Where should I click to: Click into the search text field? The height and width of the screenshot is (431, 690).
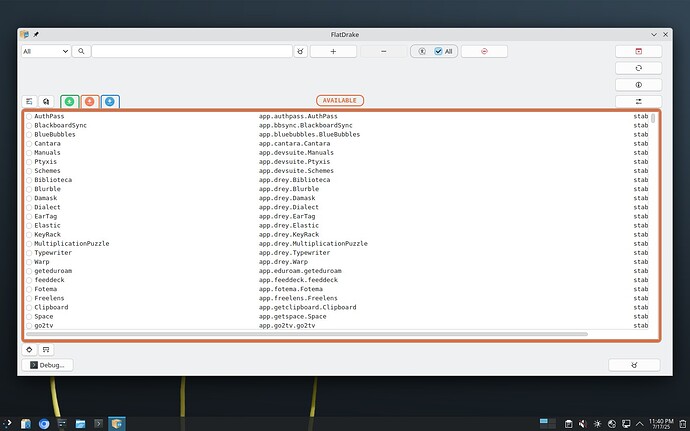tap(192, 51)
